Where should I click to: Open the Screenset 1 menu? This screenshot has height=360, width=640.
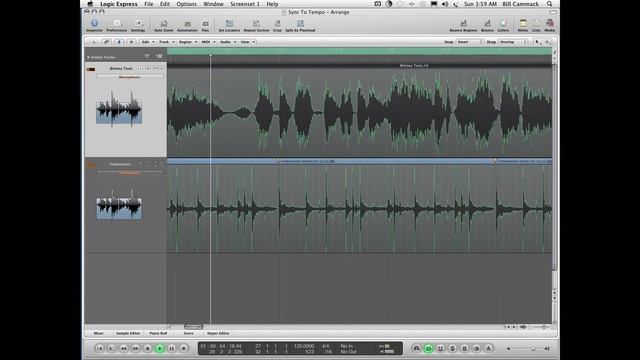click(244, 4)
